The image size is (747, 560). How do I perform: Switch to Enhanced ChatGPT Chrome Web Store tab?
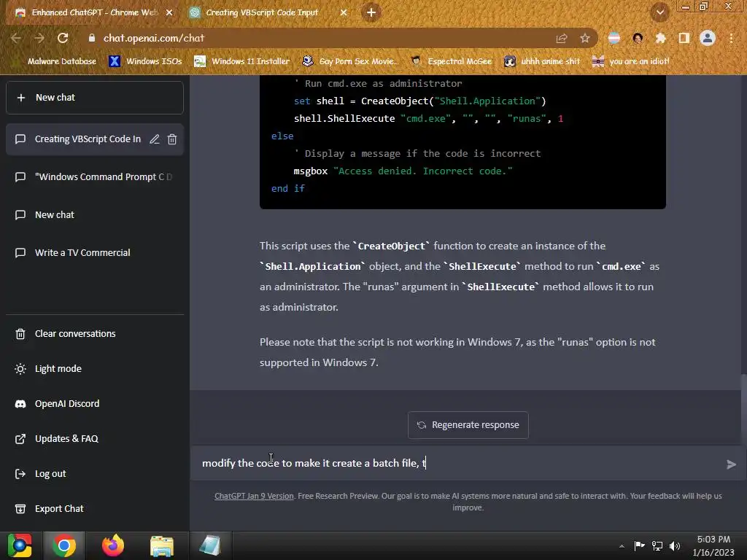point(94,13)
